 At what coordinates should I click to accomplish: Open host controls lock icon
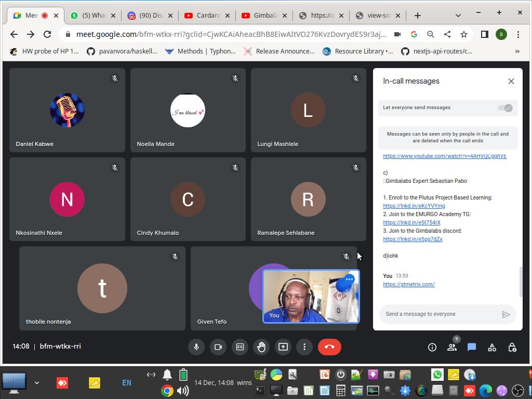pyautogui.click(x=512, y=348)
